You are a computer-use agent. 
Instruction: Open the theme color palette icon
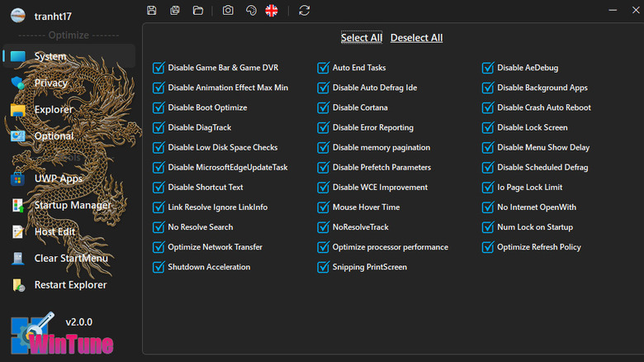(x=251, y=11)
